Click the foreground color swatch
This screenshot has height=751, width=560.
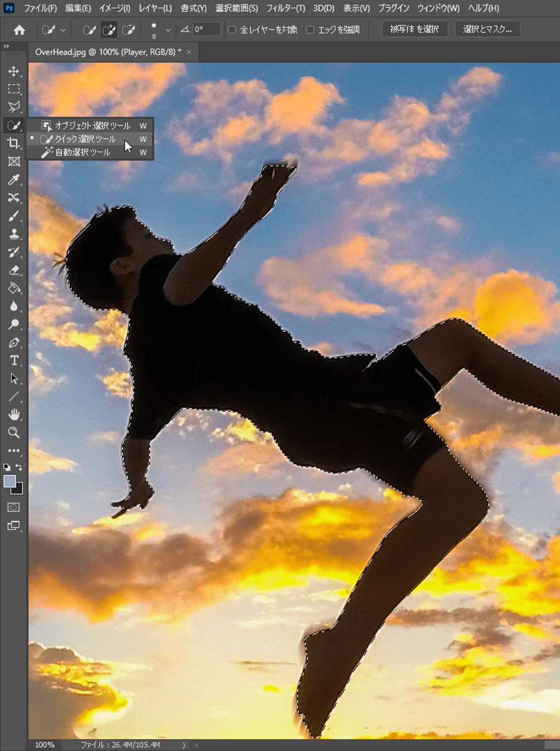(9, 480)
